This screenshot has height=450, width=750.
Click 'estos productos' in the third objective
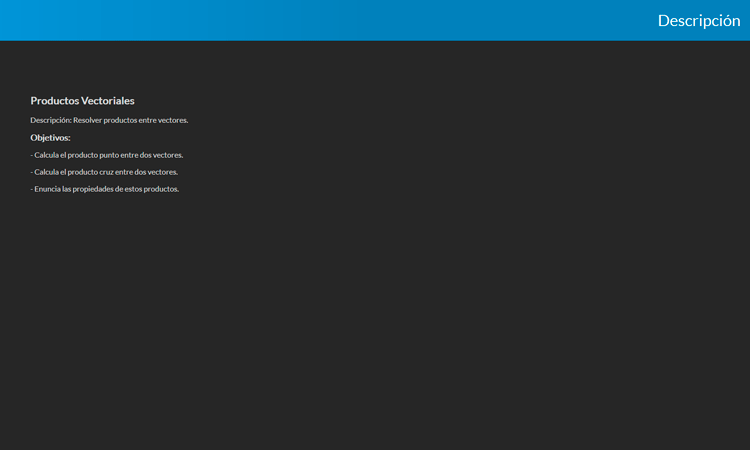[x=152, y=189]
